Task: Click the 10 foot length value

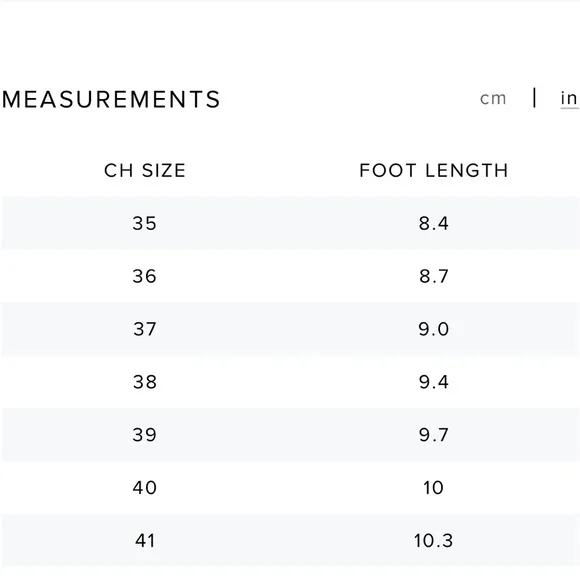Action: coord(433,488)
